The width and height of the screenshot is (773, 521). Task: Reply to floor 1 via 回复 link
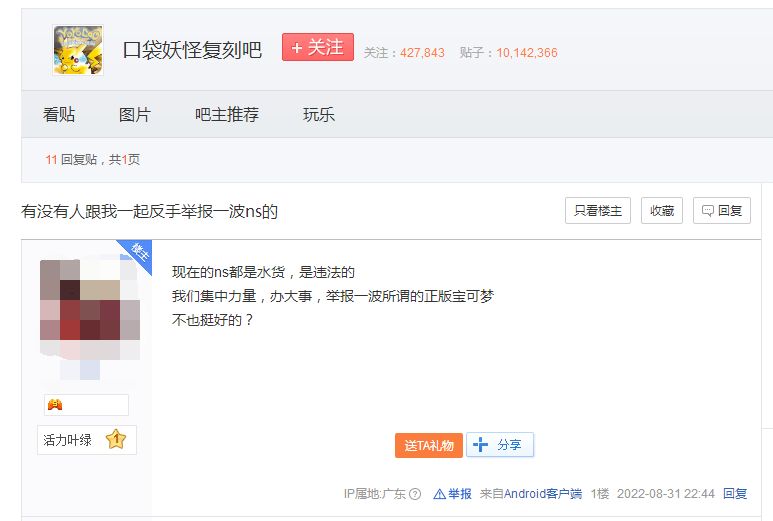point(735,494)
